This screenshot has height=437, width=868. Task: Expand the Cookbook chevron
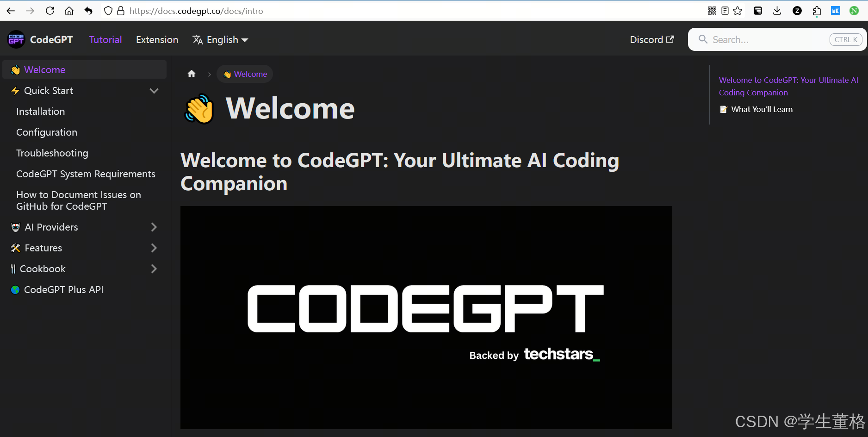[x=154, y=269]
